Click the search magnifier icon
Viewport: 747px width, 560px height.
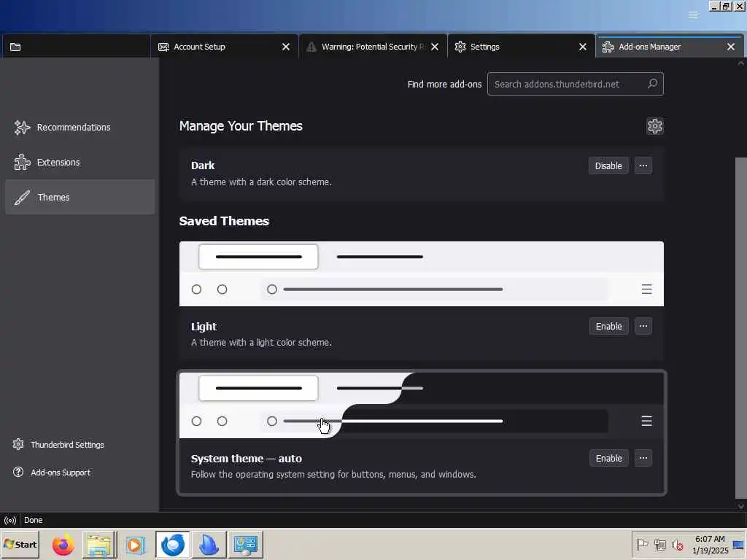(652, 84)
